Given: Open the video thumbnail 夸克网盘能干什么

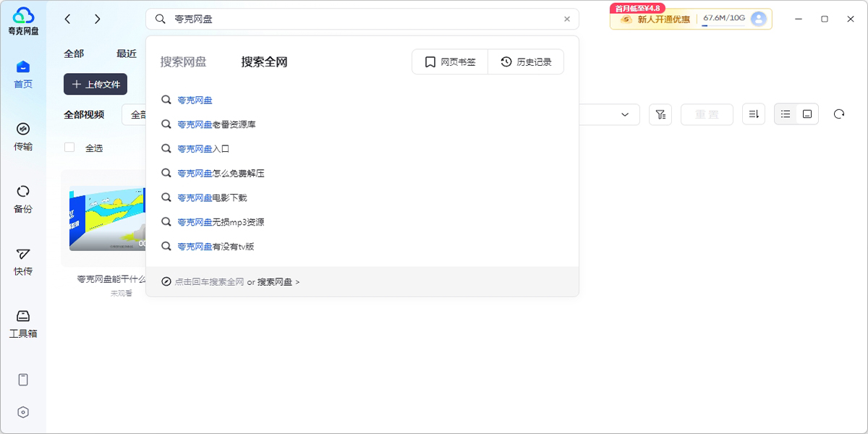Looking at the screenshot, I should tap(107, 218).
